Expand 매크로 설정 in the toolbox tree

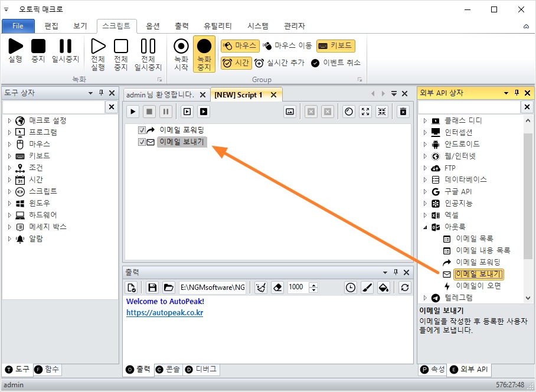tap(9, 120)
